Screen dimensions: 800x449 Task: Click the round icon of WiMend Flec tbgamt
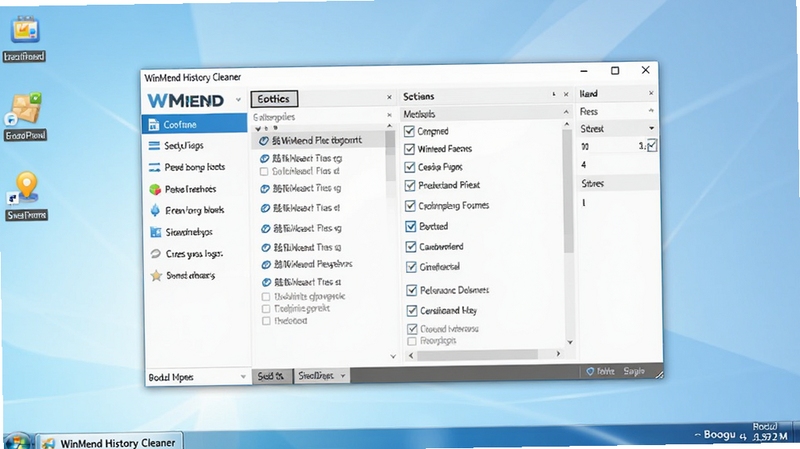pos(263,141)
